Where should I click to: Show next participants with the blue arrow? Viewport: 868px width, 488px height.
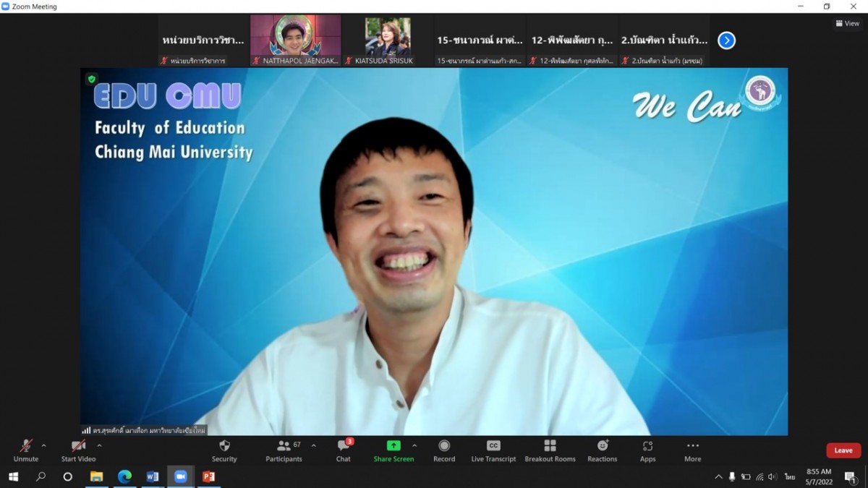tap(726, 40)
